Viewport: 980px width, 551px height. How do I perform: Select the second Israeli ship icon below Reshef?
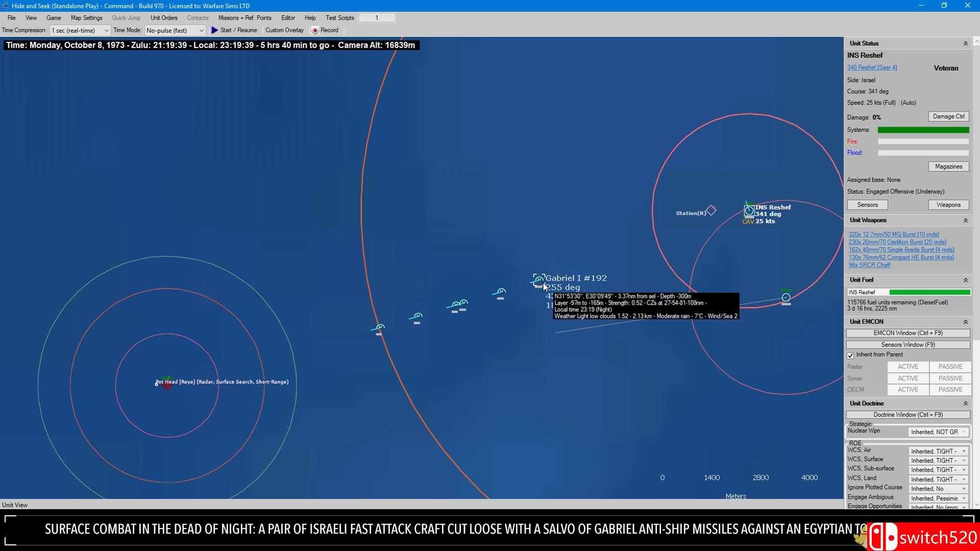[x=786, y=297]
